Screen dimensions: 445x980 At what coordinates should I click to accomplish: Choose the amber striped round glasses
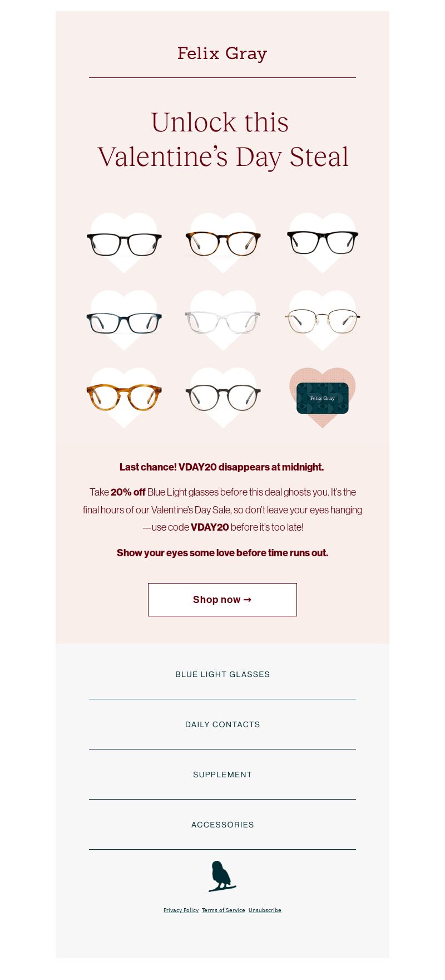pos(124,398)
